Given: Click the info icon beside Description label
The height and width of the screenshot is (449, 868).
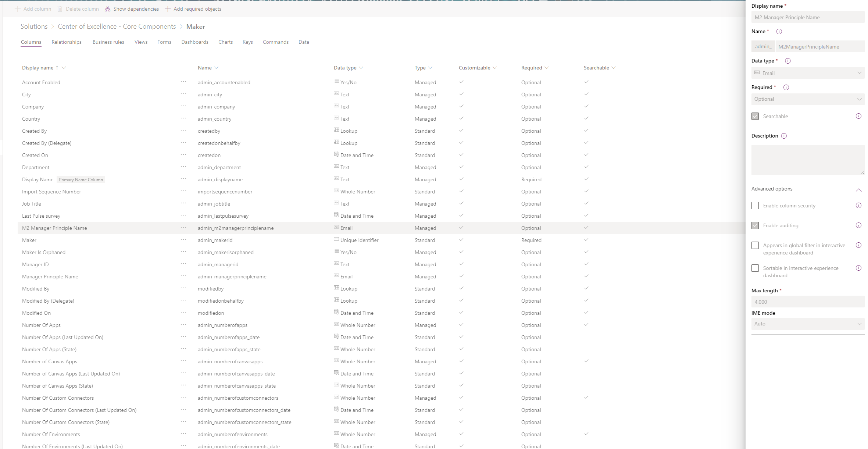Looking at the screenshot, I should click(x=785, y=136).
